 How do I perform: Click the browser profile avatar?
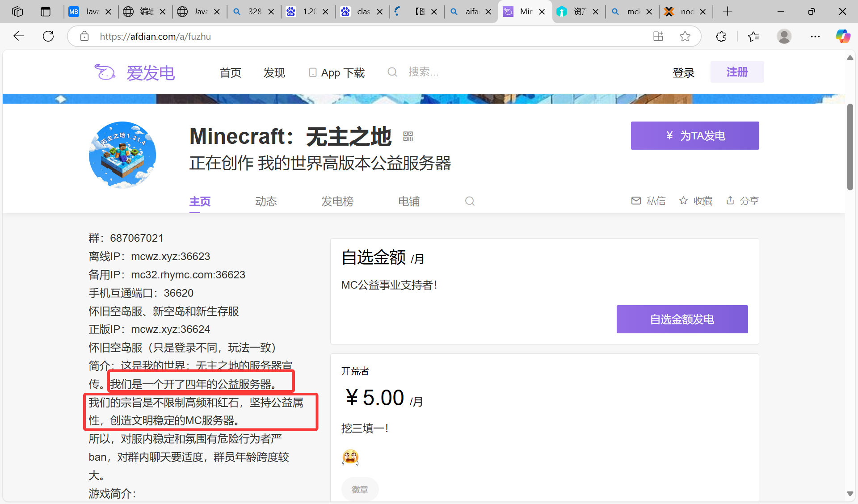point(784,36)
